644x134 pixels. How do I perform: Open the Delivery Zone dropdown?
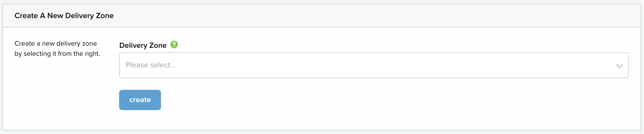tap(374, 65)
